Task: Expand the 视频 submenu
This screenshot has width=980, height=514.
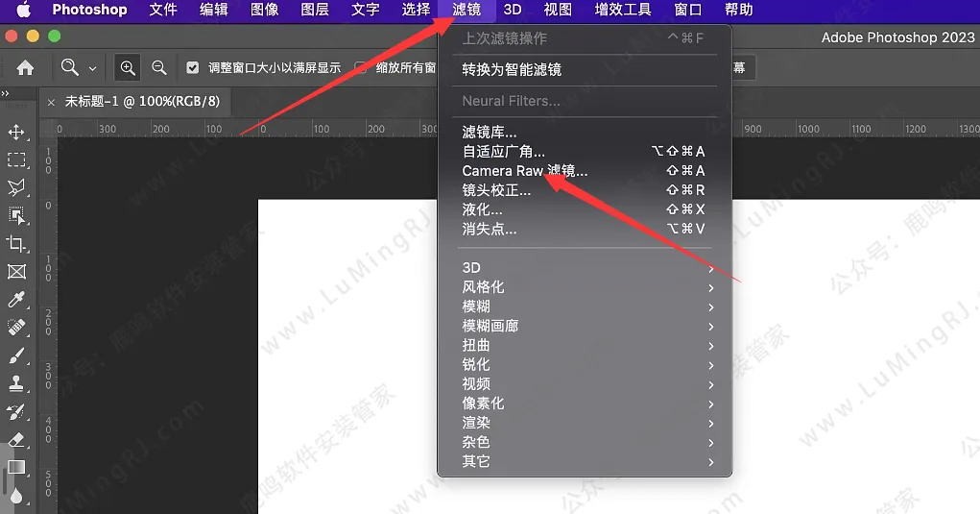Action: point(585,384)
